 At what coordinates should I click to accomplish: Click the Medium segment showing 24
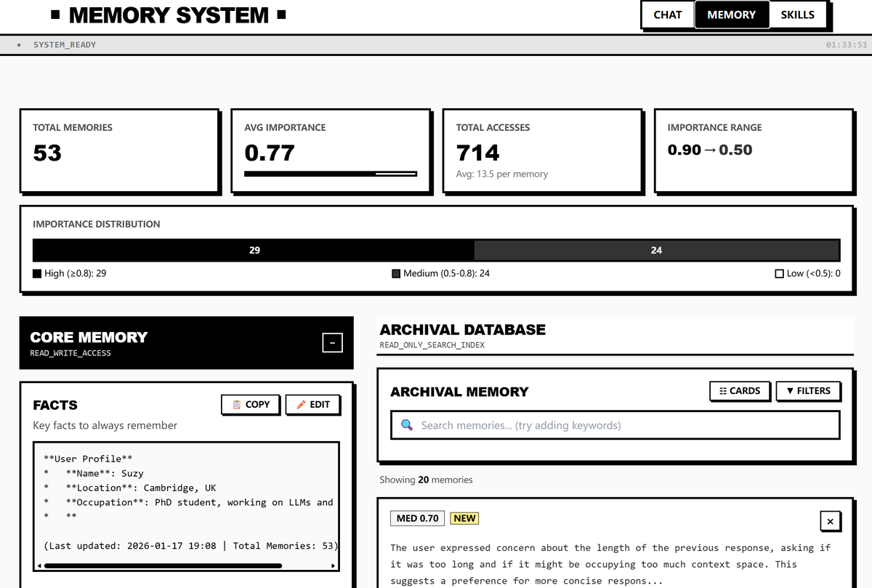tap(657, 250)
